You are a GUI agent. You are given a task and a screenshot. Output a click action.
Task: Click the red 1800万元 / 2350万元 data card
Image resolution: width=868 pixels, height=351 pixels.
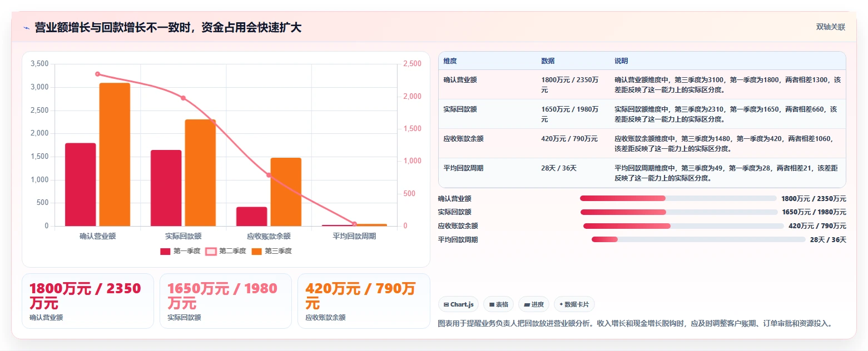88,301
